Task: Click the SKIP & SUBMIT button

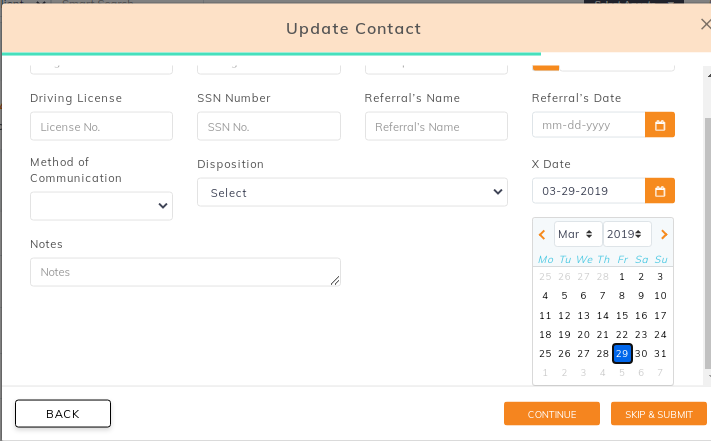Action: [x=659, y=414]
